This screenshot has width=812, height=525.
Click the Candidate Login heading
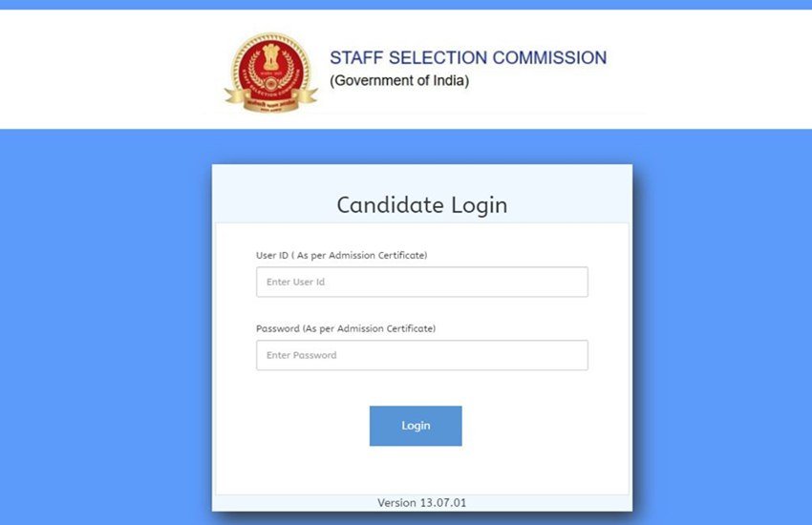point(421,204)
